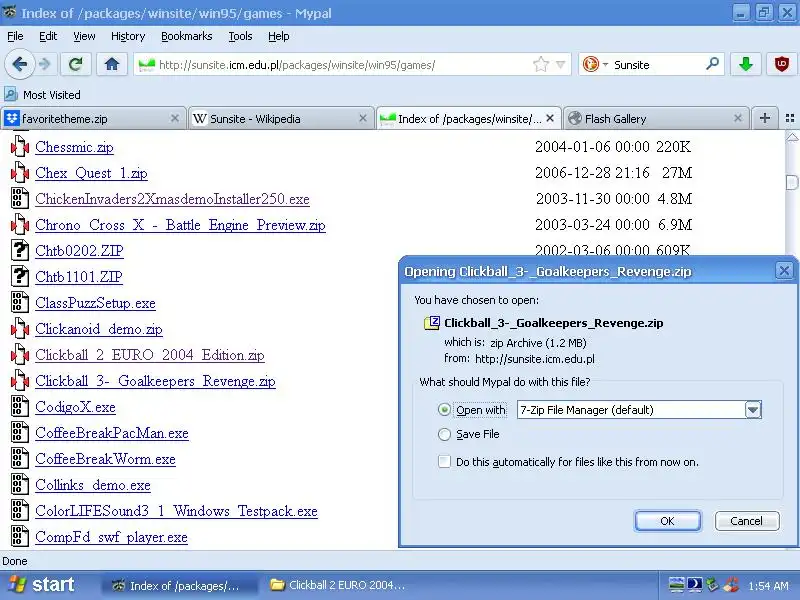This screenshot has height=600, width=800.
Task: Open the History menu
Action: (128, 36)
